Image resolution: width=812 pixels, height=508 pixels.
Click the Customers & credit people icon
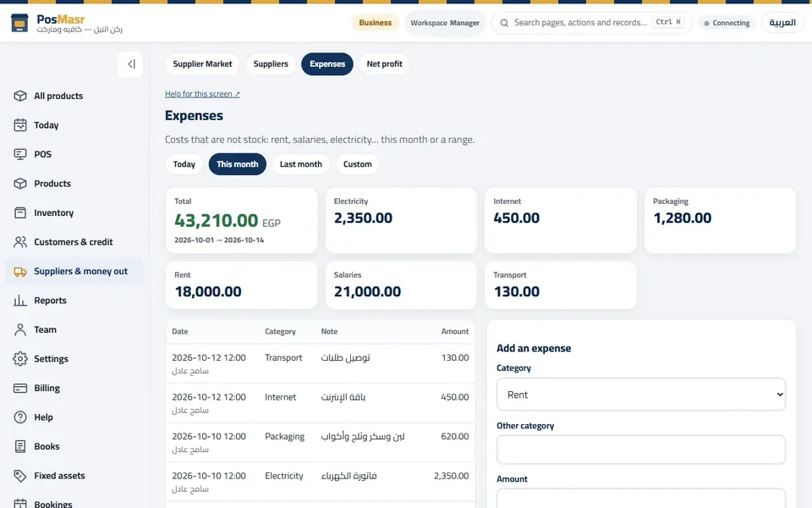pyautogui.click(x=20, y=242)
